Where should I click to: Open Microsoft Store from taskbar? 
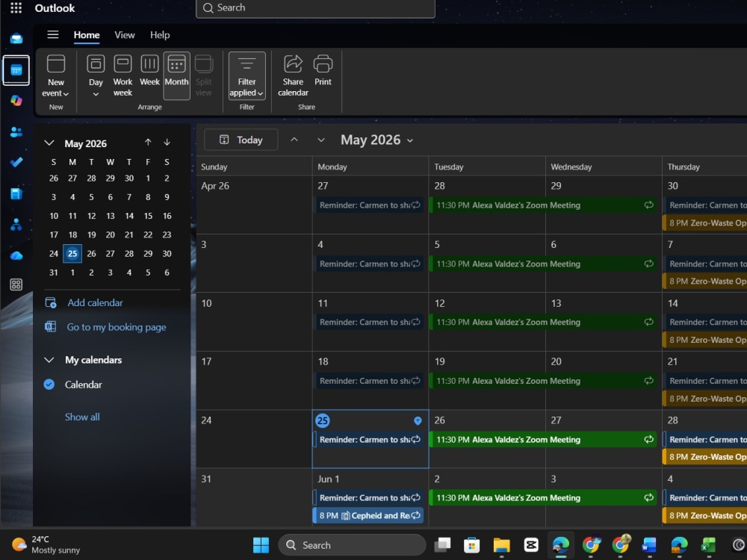(x=471, y=545)
